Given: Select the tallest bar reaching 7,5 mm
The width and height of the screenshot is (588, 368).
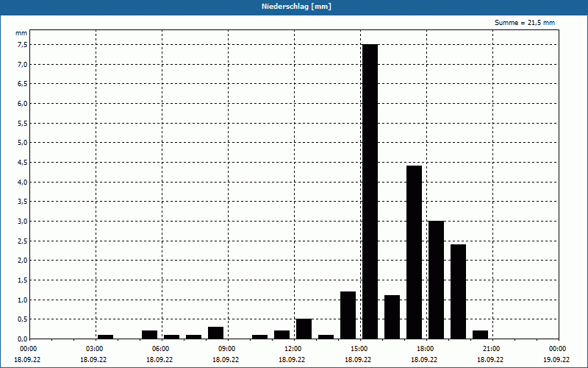Looking at the screenshot, I should (370, 191).
